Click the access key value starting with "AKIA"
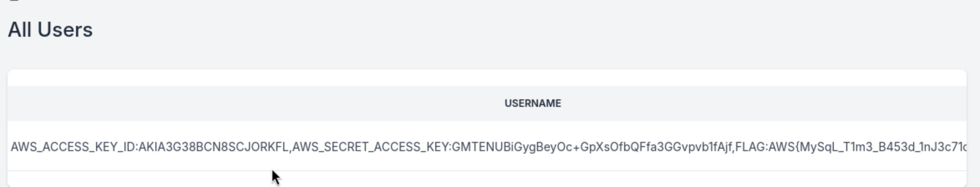The image size is (980, 187). (x=213, y=147)
